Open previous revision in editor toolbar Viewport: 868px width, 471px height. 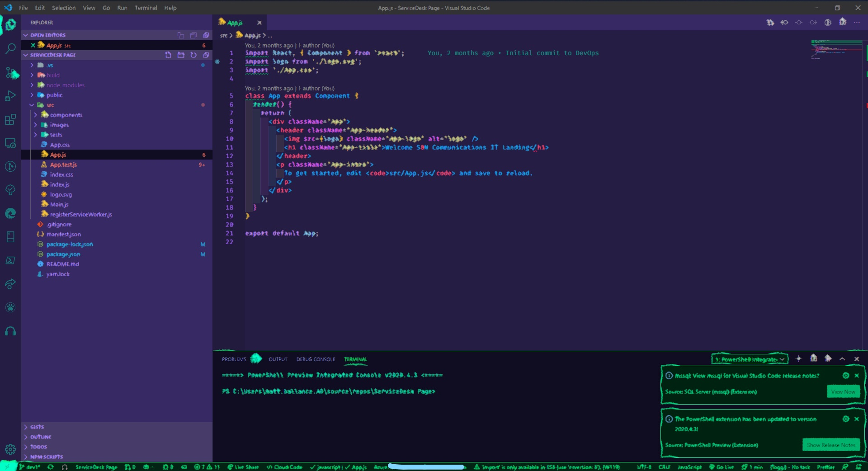[x=784, y=22]
